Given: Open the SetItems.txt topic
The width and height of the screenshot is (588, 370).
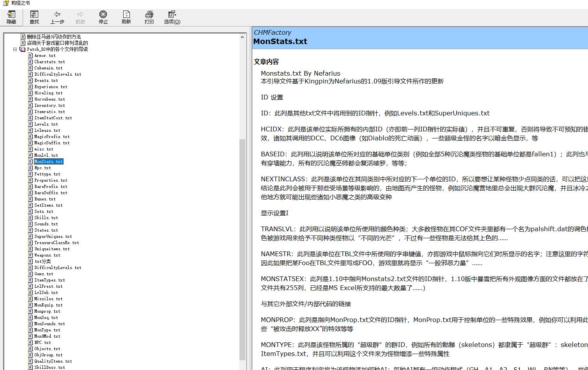Looking at the screenshot, I should (48, 205).
